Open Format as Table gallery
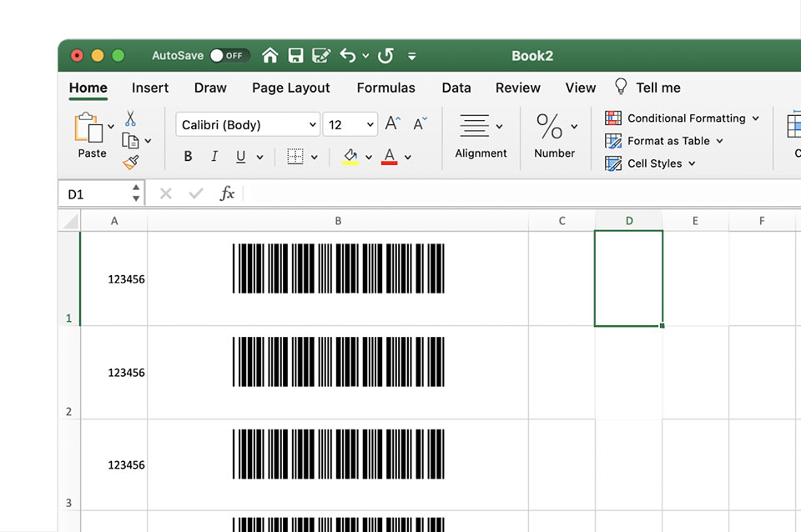801x532 pixels. (664, 141)
